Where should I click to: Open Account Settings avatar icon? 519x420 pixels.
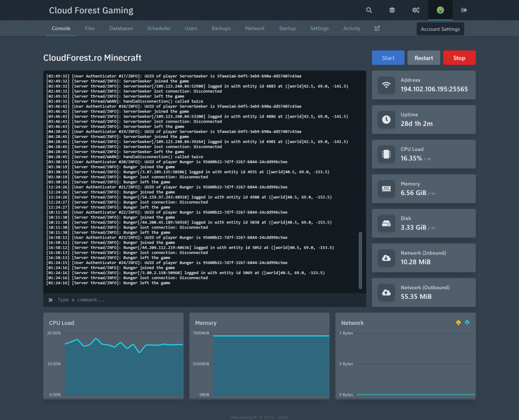click(x=440, y=10)
